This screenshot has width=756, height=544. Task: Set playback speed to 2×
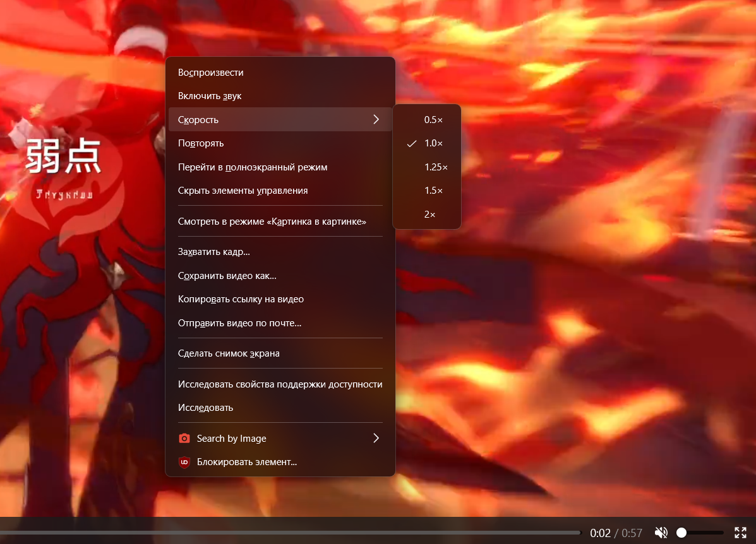427,214
